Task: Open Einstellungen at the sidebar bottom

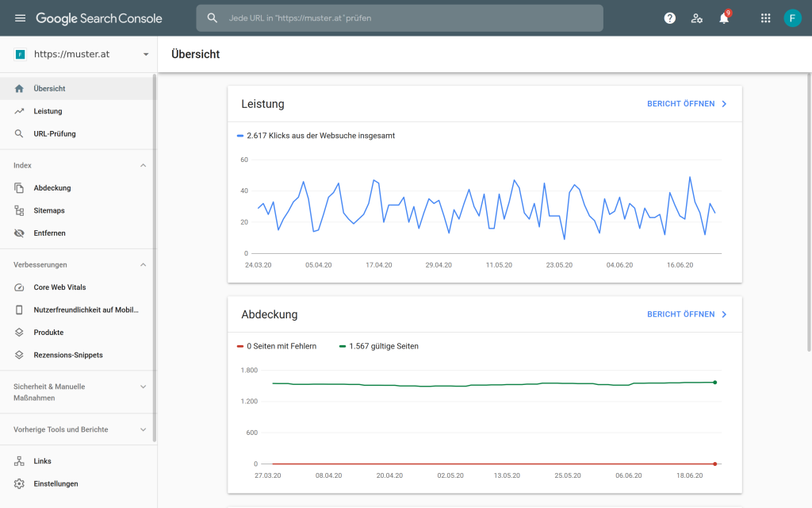Action: (56, 483)
